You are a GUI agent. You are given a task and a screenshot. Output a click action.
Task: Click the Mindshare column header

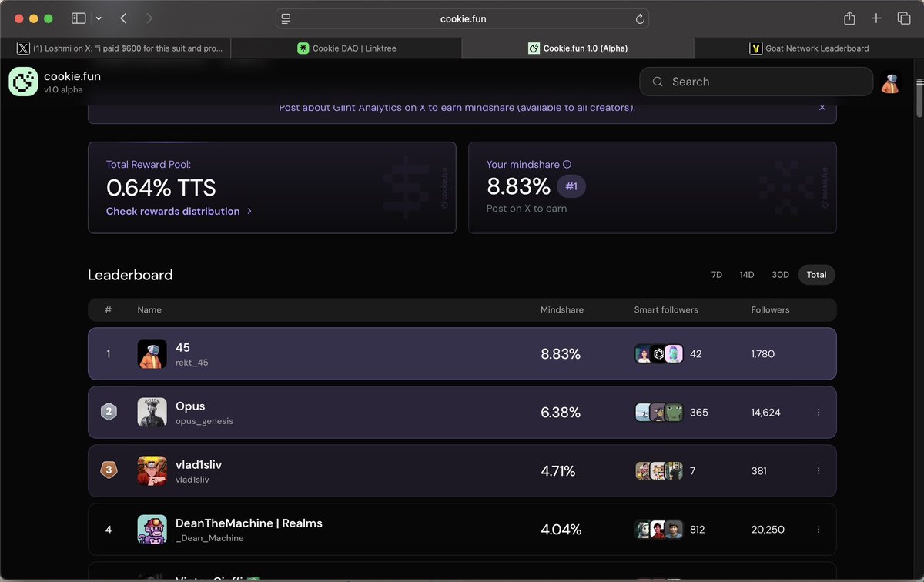click(x=562, y=309)
